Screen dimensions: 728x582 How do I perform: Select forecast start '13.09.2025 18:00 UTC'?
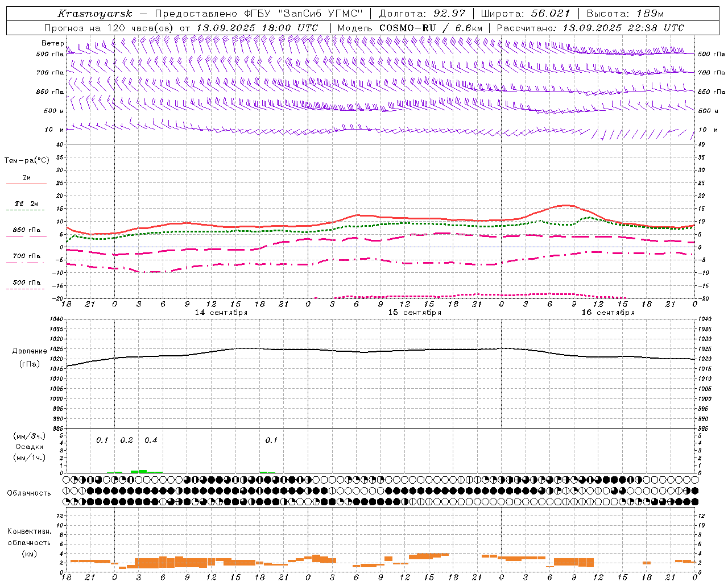tap(257, 28)
